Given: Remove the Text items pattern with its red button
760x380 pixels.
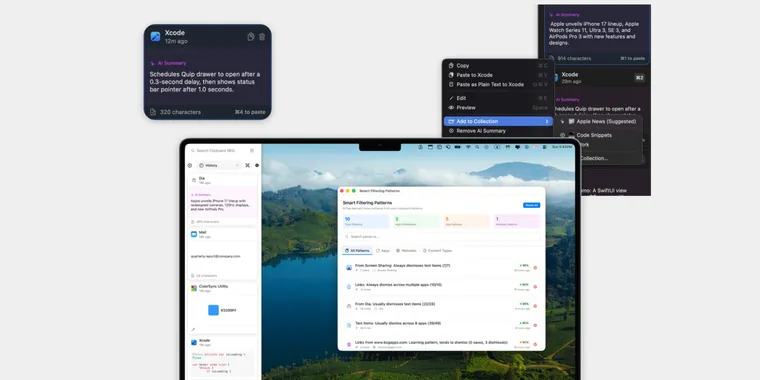Looking at the screenshot, I should click(535, 325).
